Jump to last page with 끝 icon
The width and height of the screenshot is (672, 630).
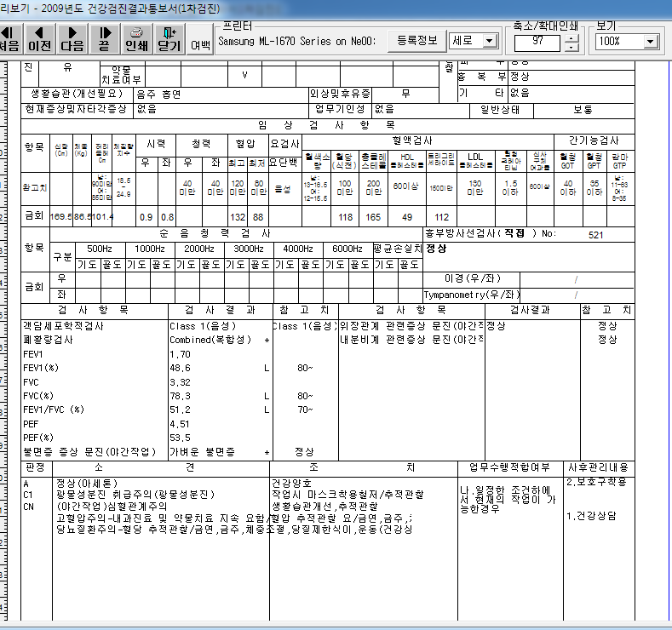[x=104, y=39]
